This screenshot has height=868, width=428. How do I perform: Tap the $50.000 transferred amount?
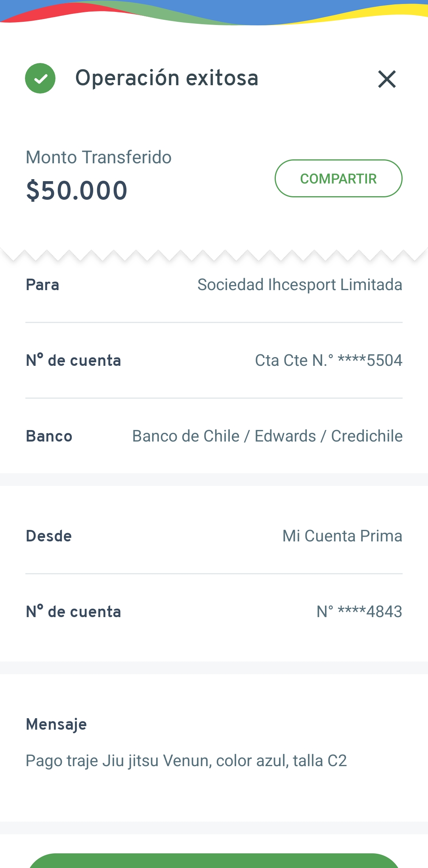point(77,191)
